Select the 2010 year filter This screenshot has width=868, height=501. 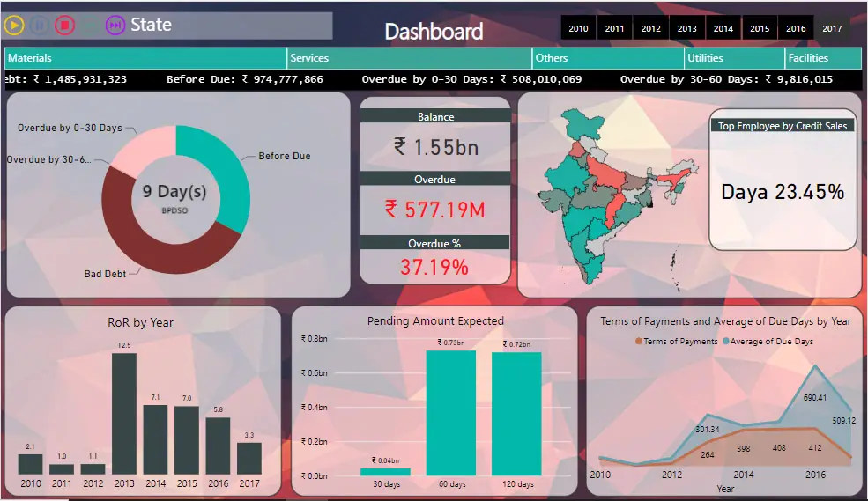point(578,28)
